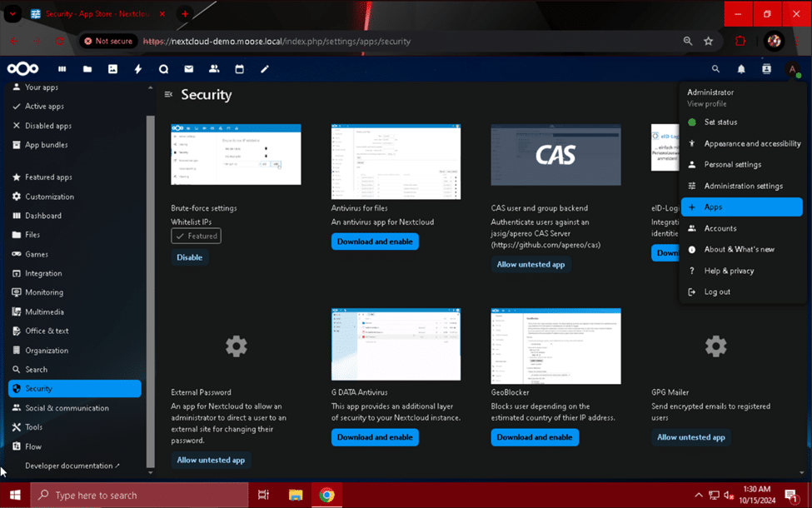Bookmark this page with the star icon
Screen dimensions: 812x508
709,41
